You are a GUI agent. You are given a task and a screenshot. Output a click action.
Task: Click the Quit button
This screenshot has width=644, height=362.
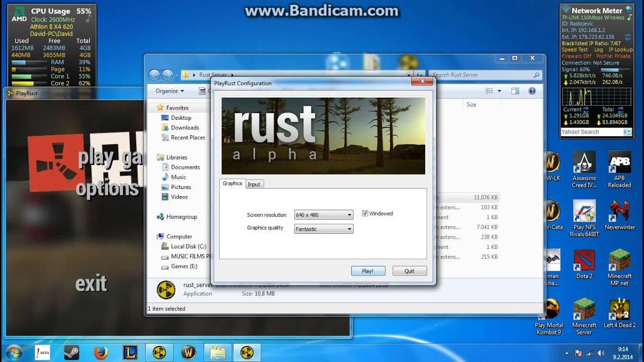pyautogui.click(x=410, y=271)
